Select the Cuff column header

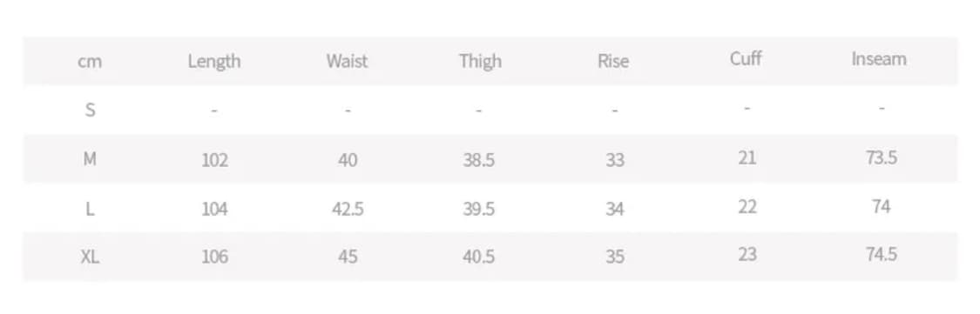click(746, 58)
